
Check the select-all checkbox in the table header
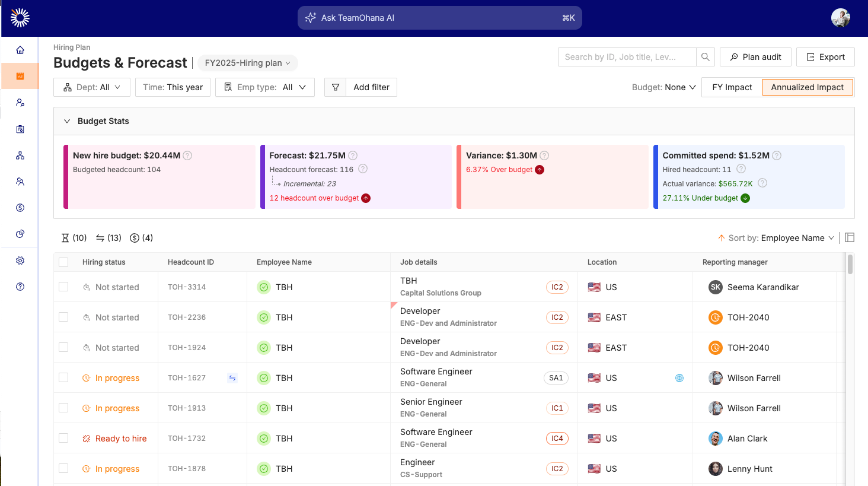pos(63,262)
